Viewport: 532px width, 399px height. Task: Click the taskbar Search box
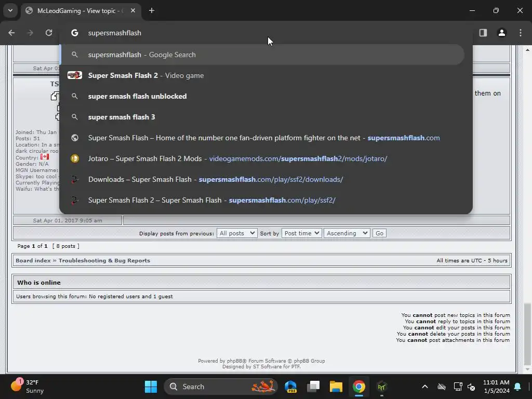click(x=220, y=387)
